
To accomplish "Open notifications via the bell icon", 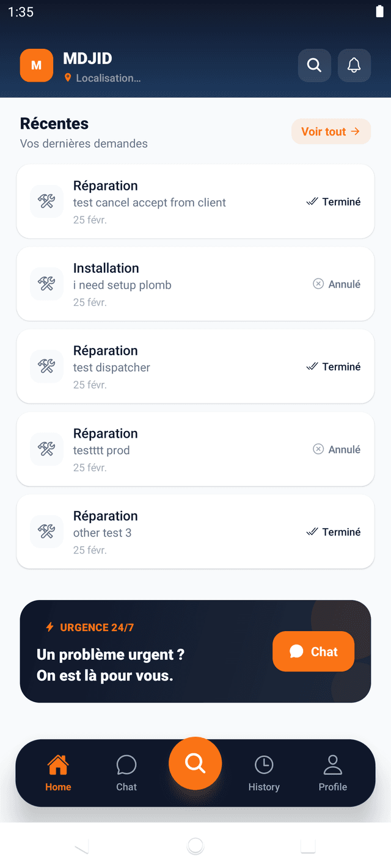I will [x=354, y=65].
